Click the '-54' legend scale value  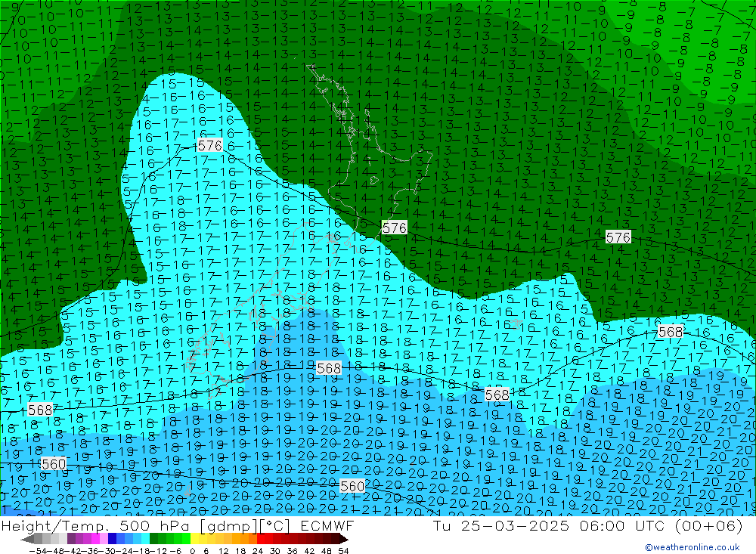[38, 551]
